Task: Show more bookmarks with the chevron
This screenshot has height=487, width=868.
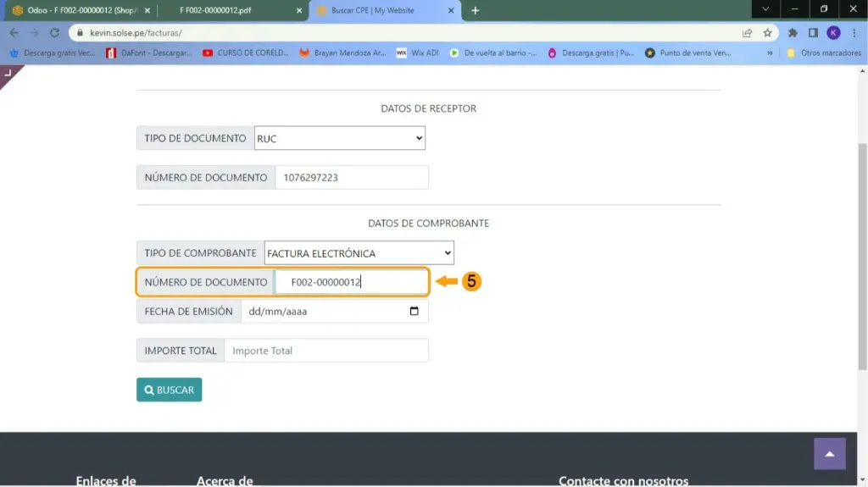Action: coord(770,53)
